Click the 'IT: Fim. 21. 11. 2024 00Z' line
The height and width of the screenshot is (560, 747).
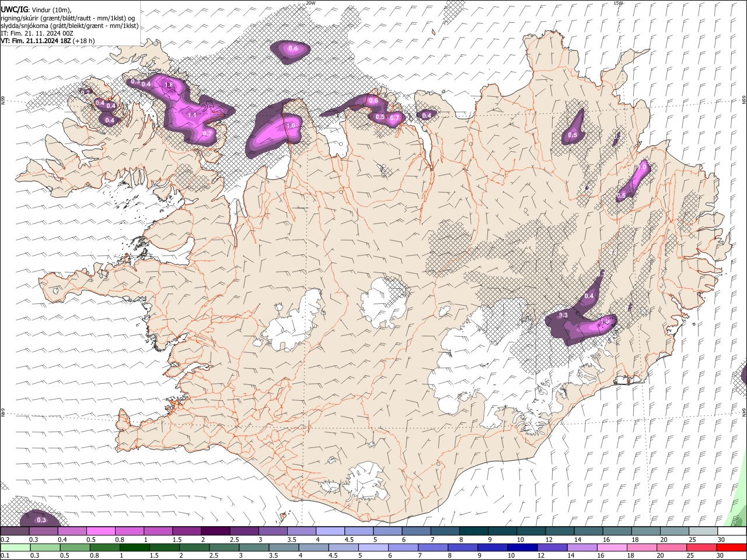pyautogui.click(x=37, y=33)
